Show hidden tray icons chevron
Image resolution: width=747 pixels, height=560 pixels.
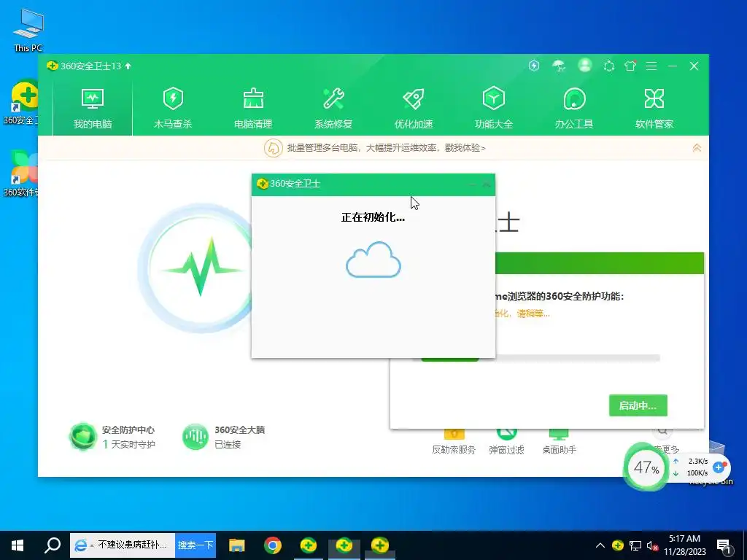click(600, 545)
